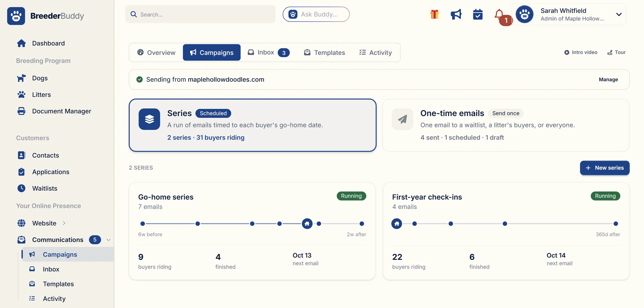This screenshot has height=308, width=644.
Task: Select the Campaigns tab
Action: tap(212, 52)
